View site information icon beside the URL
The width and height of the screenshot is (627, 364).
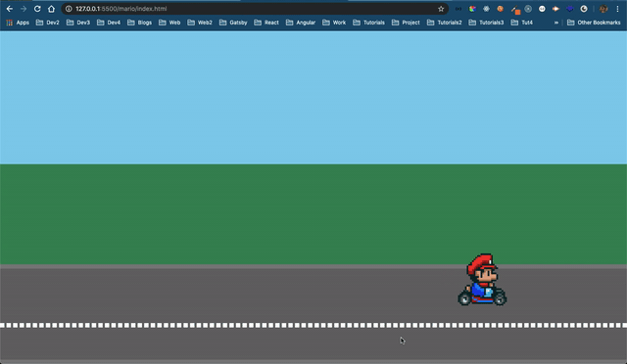(x=69, y=9)
